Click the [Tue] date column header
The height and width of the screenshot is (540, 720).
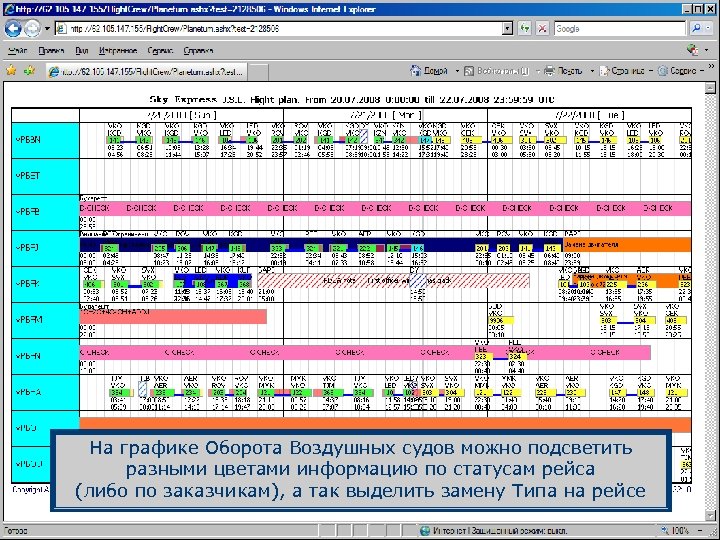pyautogui.click(x=589, y=115)
